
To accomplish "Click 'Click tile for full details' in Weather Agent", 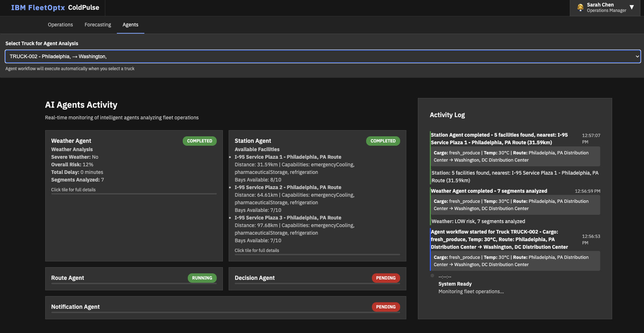I will 73,190.
